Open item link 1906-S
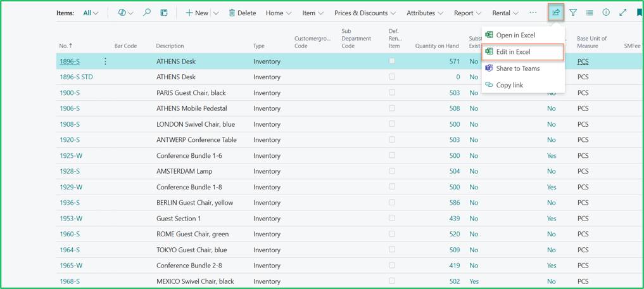 coord(70,108)
